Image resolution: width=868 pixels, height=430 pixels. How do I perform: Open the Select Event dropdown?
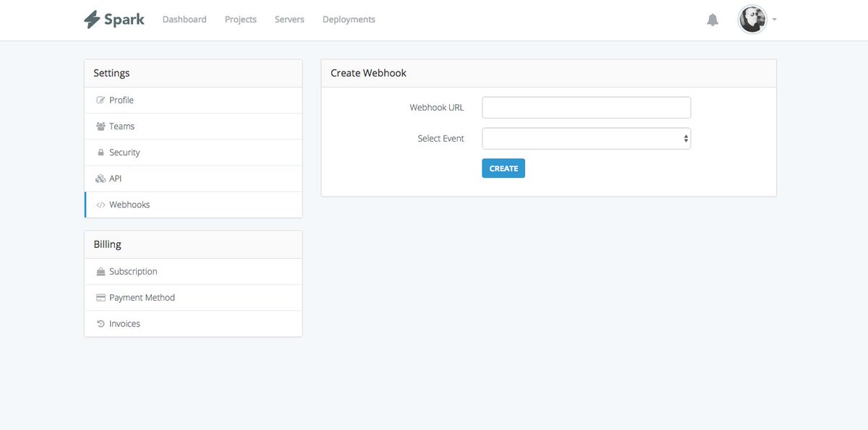[x=586, y=138]
